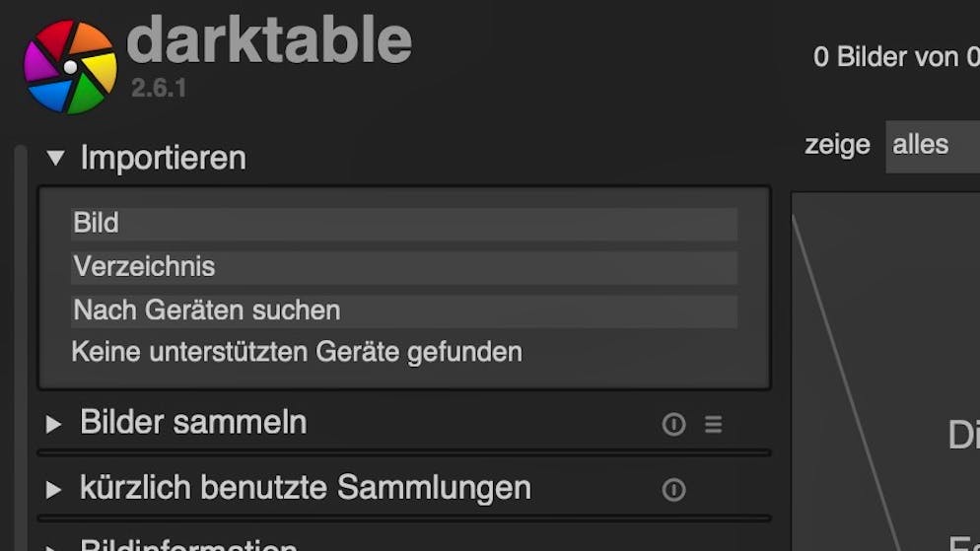Reset the kürzlich benutzte Sammlungen module
The height and width of the screenshot is (551, 980).
coord(673,490)
